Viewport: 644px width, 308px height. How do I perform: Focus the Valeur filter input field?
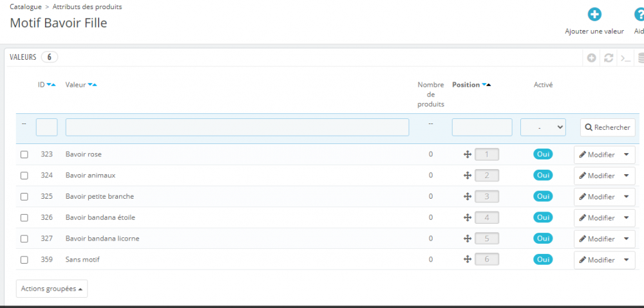[238, 127]
